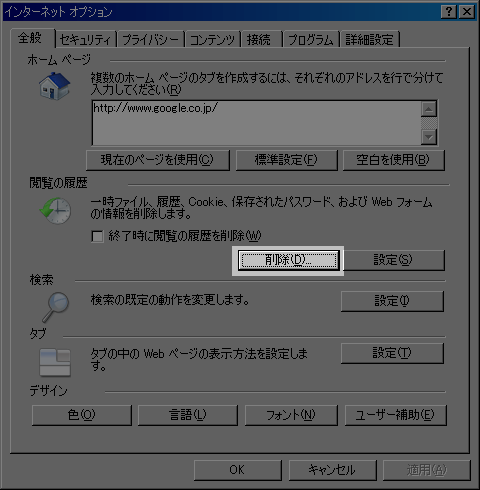480x490 pixels.
Task: Click the blue house Home Page icon
Action: [x=55, y=86]
